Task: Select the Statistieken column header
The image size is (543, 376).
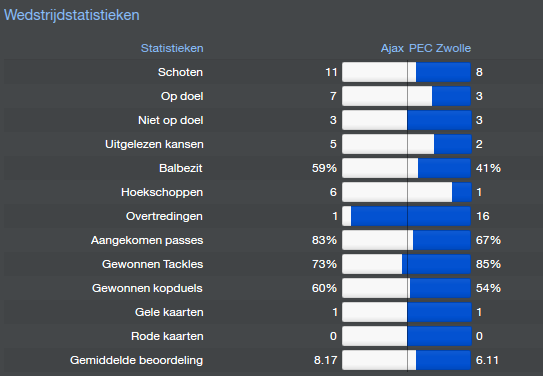Action: (x=172, y=48)
